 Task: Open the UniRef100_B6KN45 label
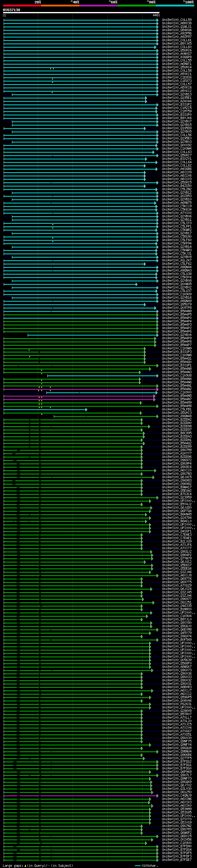click(176, 515)
